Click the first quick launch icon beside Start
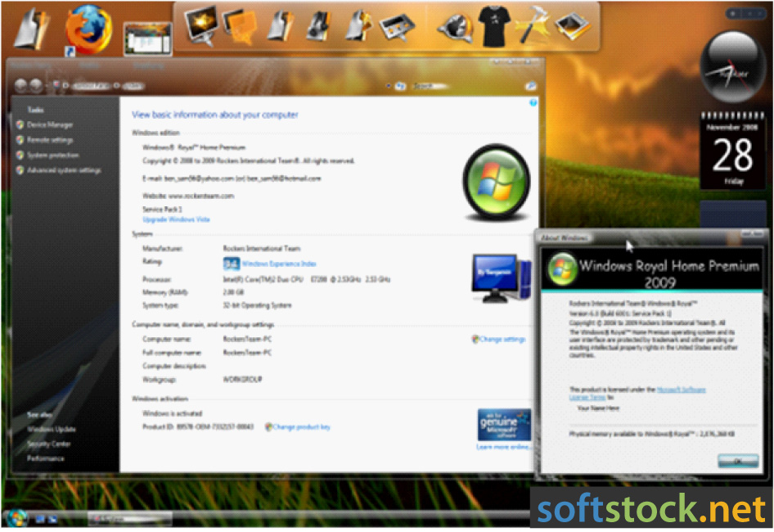This screenshot has width=774, height=532. click(40, 519)
